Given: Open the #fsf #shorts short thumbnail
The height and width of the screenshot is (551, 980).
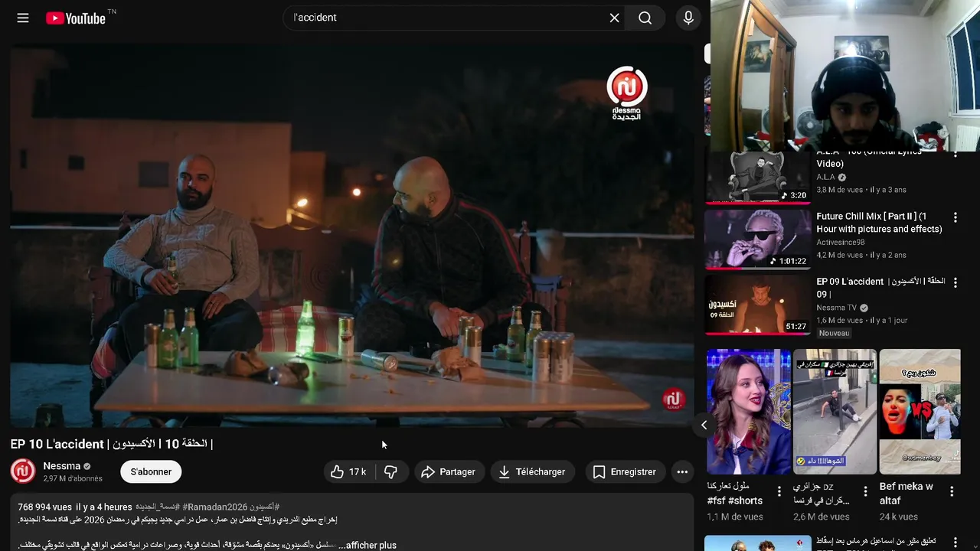Looking at the screenshot, I should (749, 412).
